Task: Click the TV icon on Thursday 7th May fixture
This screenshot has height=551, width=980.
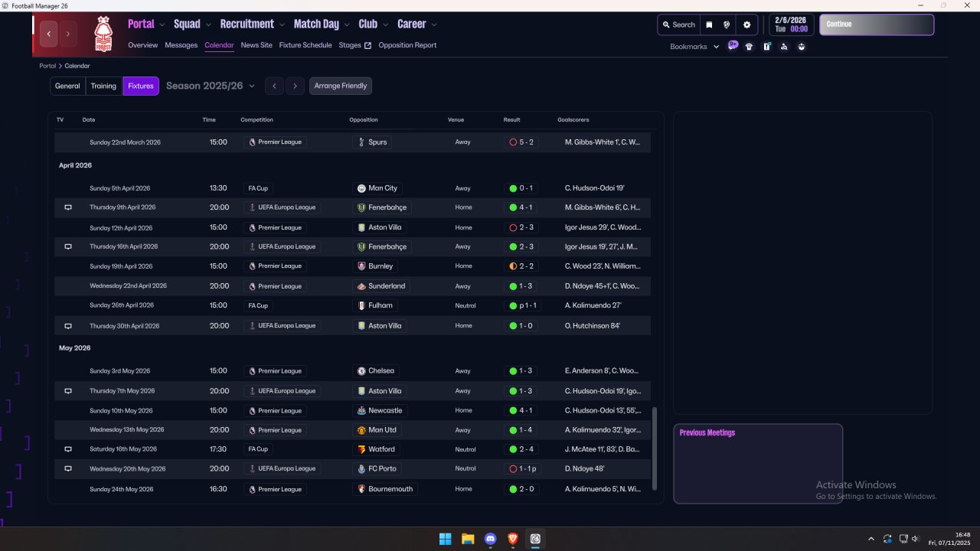Action: point(67,391)
